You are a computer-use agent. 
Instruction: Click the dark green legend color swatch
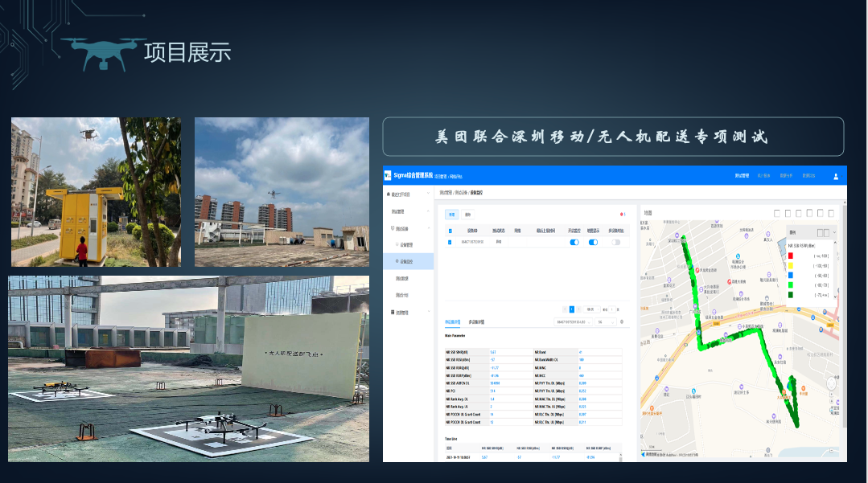[x=791, y=295]
